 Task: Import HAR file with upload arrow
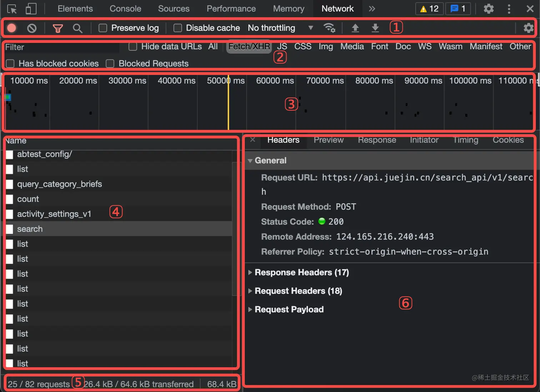click(x=355, y=28)
